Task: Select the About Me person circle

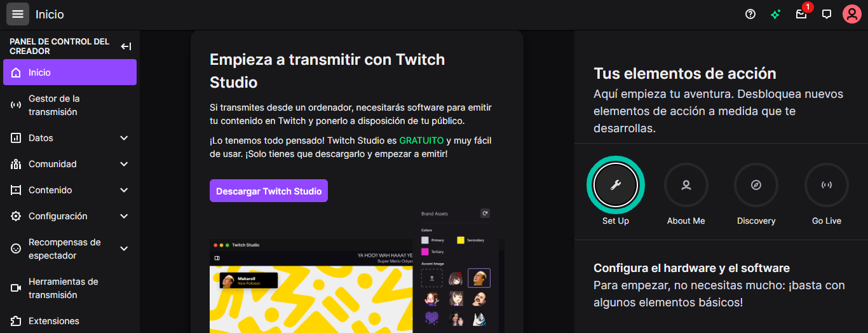Action: click(686, 185)
